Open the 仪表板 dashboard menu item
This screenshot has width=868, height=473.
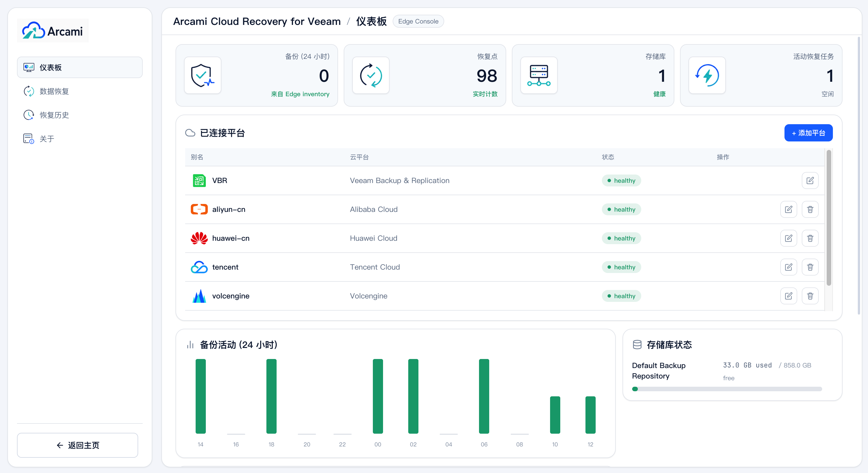point(80,67)
